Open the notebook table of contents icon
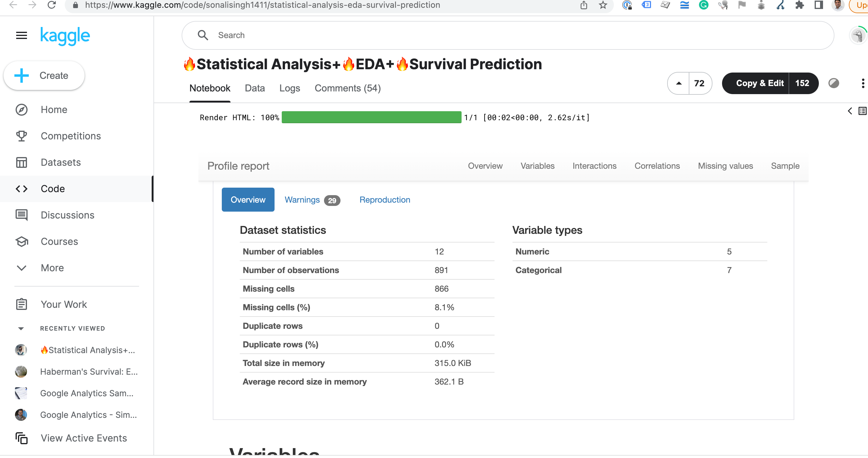 pos(862,111)
